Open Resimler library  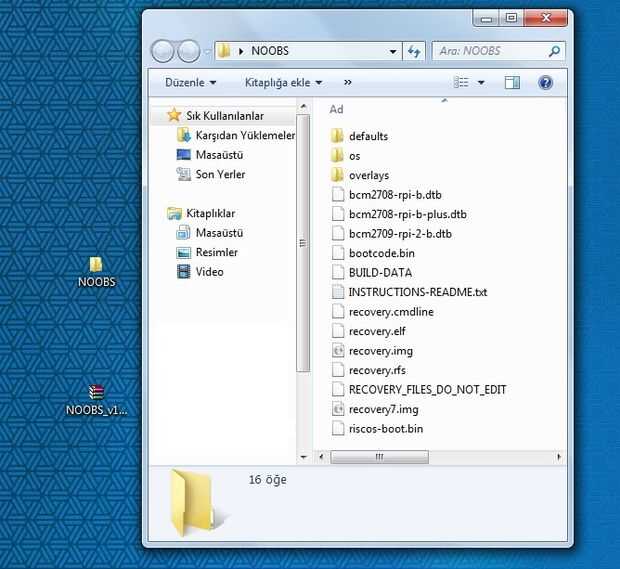point(217,252)
